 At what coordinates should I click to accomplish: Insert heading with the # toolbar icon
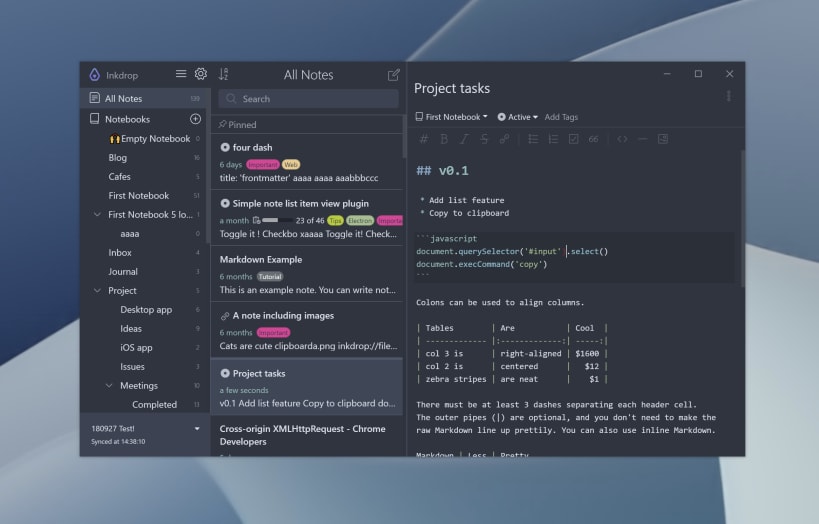(424, 139)
